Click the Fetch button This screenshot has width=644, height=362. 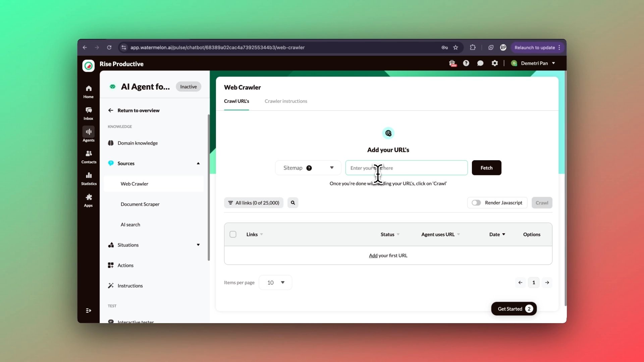(486, 168)
